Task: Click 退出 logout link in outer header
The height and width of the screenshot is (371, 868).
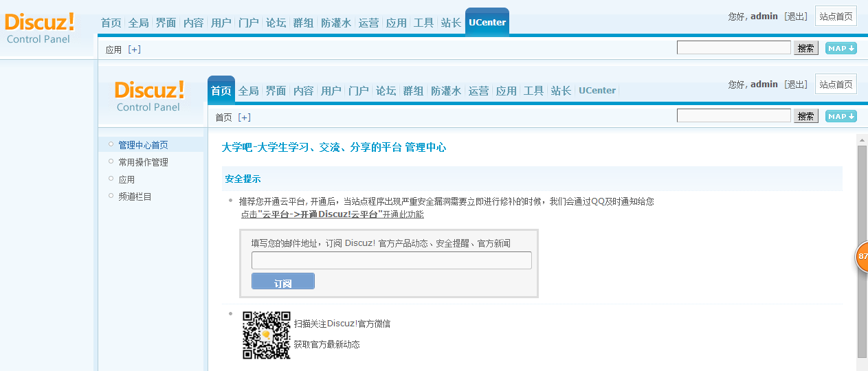Action: 796,16
